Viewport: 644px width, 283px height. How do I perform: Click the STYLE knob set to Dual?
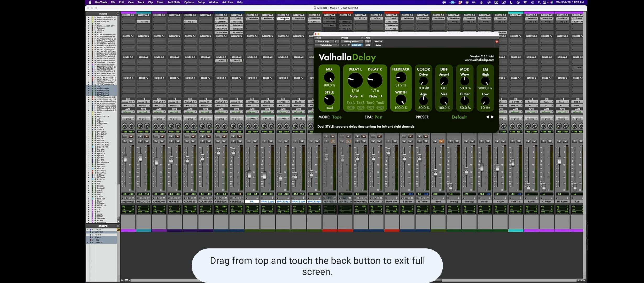pos(329,100)
